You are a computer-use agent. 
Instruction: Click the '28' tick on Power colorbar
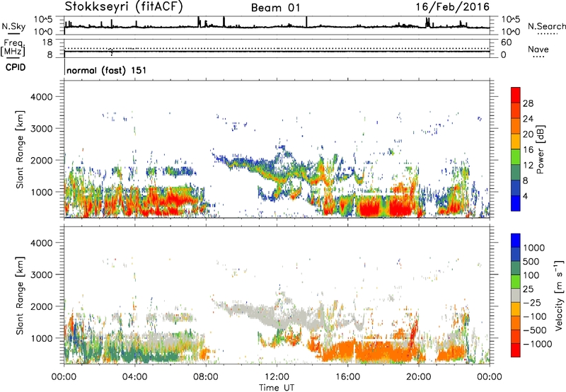(528, 103)
